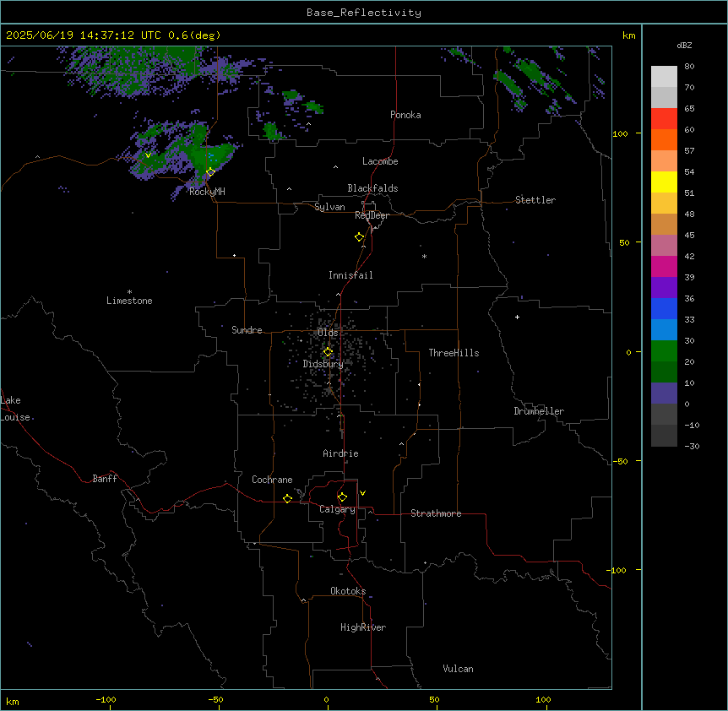Viewport: 728px width, 711px height.
Task: Click the Stettler city label
Action: tap(535, 200)
